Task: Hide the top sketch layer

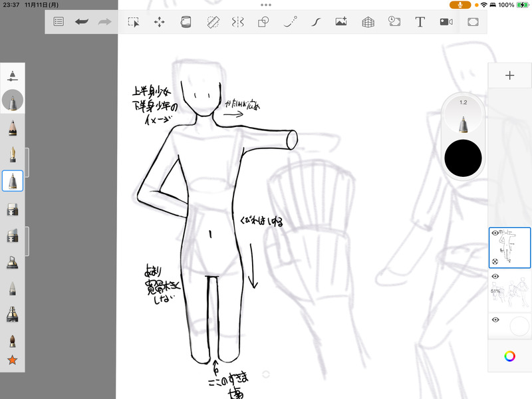Action: click(x=495, y=233)
